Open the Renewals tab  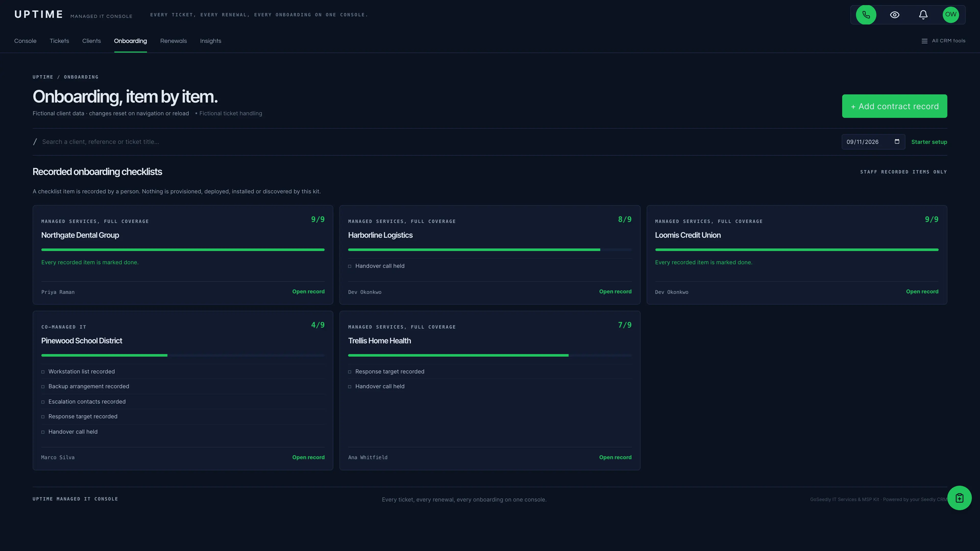click(174, 41)
